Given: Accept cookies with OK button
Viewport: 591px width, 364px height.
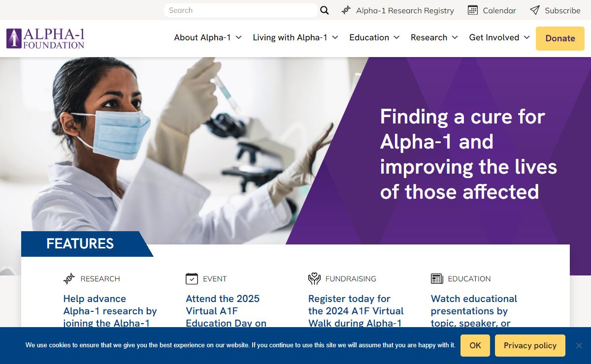Looking at the screenshot, I should tap(475, 345).
